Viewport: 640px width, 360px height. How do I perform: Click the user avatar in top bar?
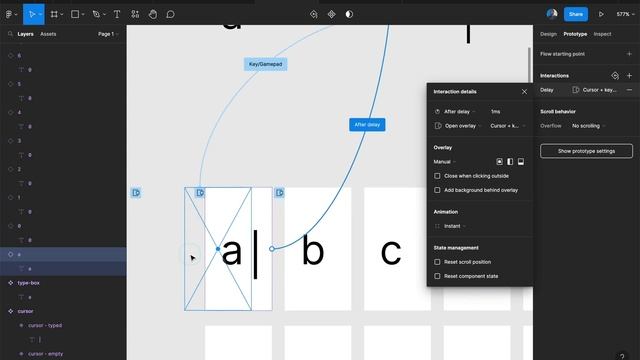551,14
